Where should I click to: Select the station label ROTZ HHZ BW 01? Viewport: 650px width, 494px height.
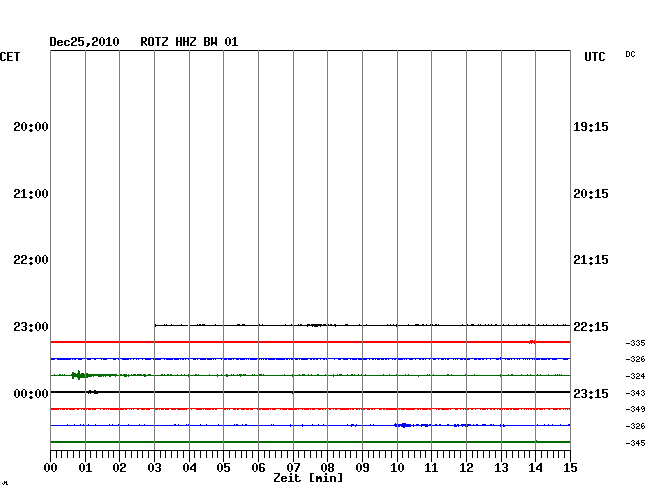click(x=189, y=42)
